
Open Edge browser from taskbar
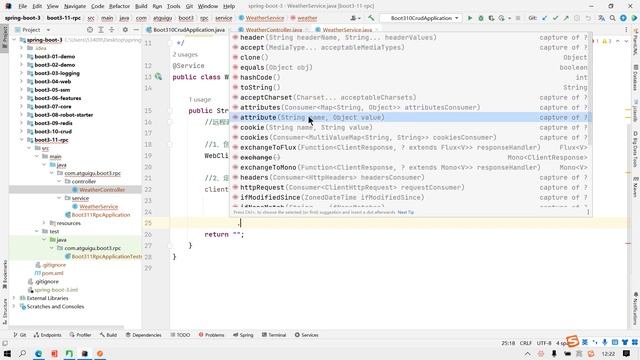38,353
